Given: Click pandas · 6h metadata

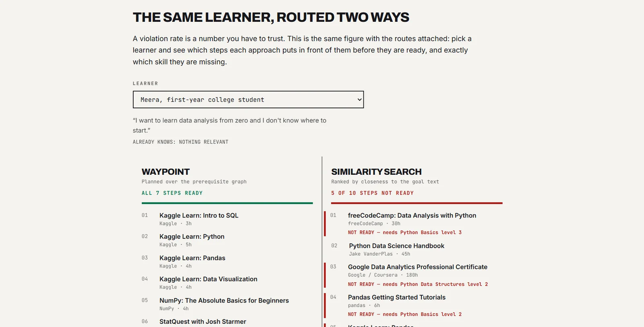Looking at the screenshot, I should point(364,305).
